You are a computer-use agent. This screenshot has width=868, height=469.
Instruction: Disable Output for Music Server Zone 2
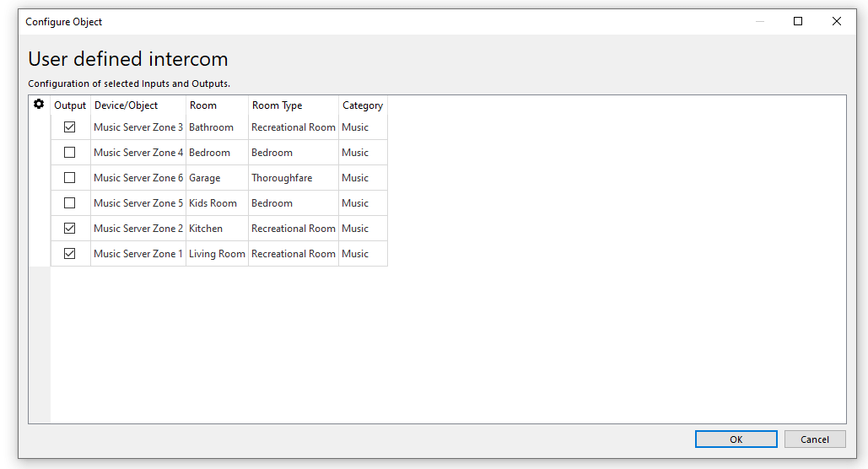coord(70,229)
